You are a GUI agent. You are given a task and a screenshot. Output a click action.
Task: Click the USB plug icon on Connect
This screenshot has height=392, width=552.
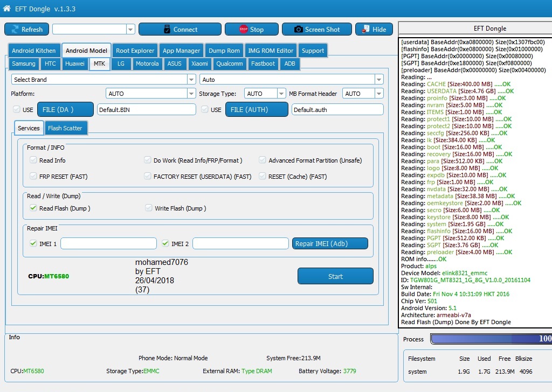167,30
